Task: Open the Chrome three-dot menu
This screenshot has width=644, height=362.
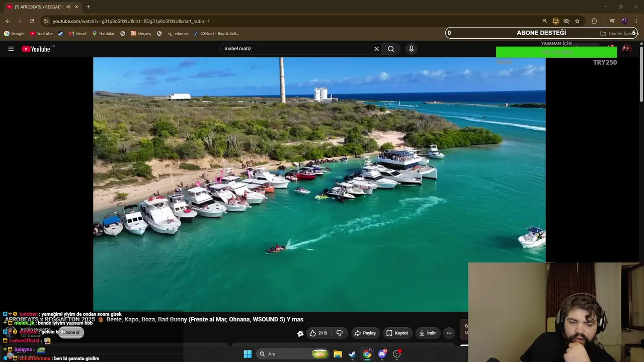Action: pyautogui.click(x=636, y=21)
